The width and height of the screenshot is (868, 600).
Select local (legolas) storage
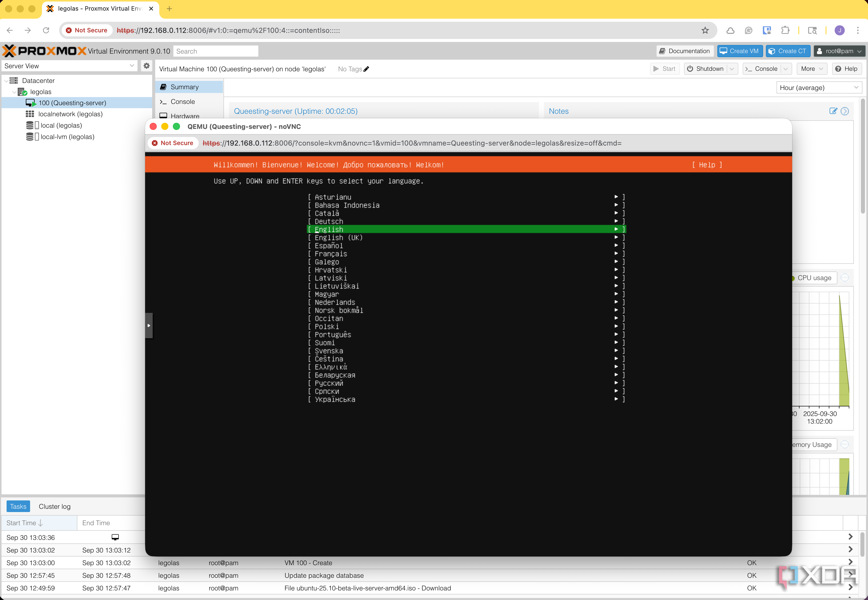point(61,125)
